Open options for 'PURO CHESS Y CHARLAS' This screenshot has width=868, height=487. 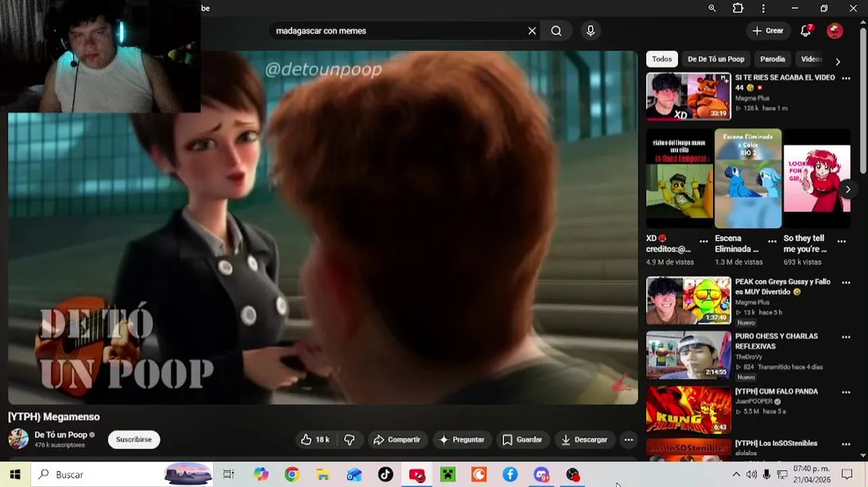[846, 337]
